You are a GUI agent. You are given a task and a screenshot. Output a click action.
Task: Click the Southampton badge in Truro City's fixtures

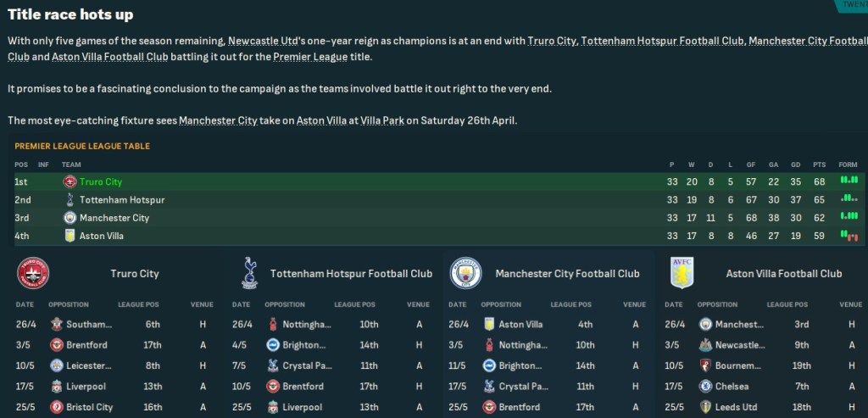tap(58, 324)
